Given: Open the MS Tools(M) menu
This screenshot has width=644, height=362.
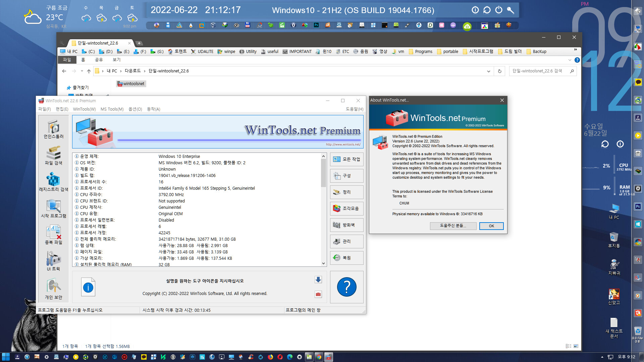Looking at the screenshot, I should (x=112, y=109).
